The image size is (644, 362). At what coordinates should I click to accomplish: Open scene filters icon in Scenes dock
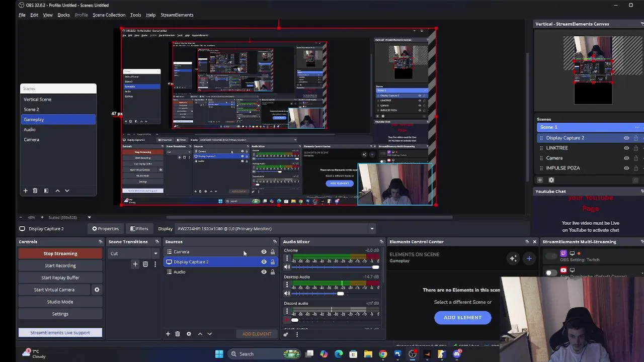coord(46,191)
